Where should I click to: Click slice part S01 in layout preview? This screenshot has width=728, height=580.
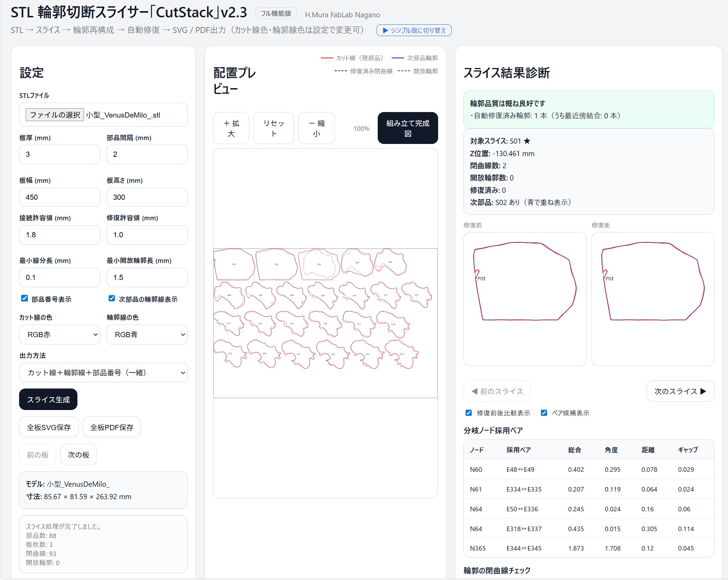pyautogui.click(x=234, y=264)
